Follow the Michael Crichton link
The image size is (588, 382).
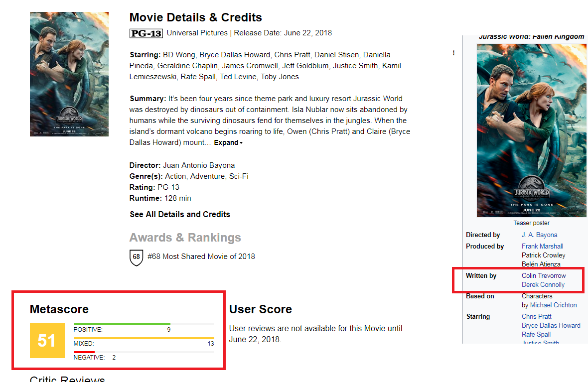(553, 305)
